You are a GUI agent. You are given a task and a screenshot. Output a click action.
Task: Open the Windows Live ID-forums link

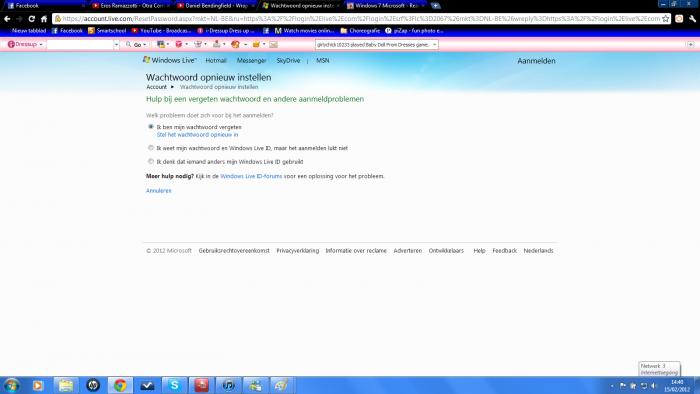251,176
